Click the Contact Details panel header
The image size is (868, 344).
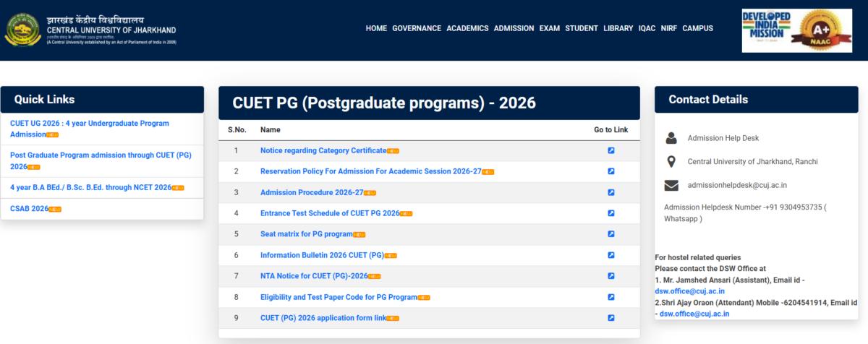(x=756, y=100)
